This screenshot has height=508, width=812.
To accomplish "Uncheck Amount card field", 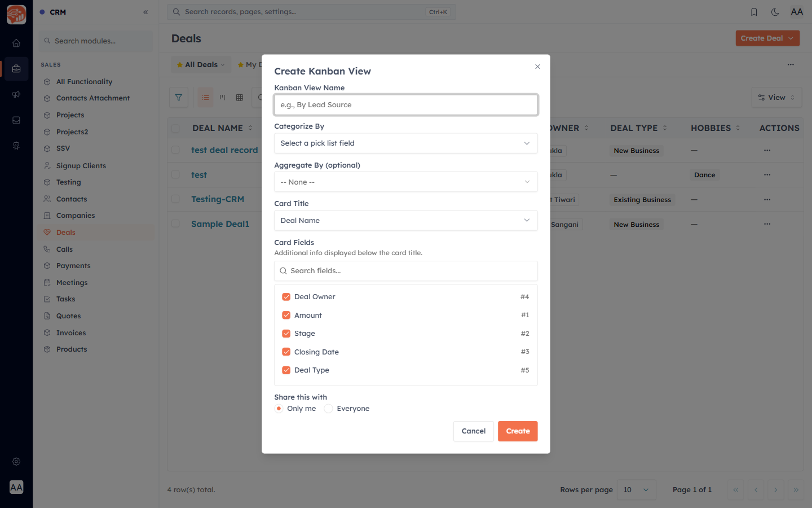I will tap(286, 316).
